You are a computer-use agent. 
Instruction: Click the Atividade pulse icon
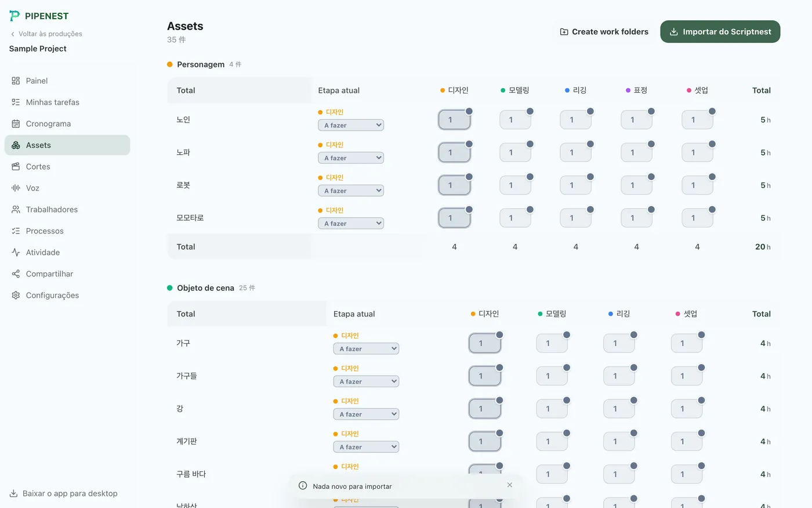[16, 253]
